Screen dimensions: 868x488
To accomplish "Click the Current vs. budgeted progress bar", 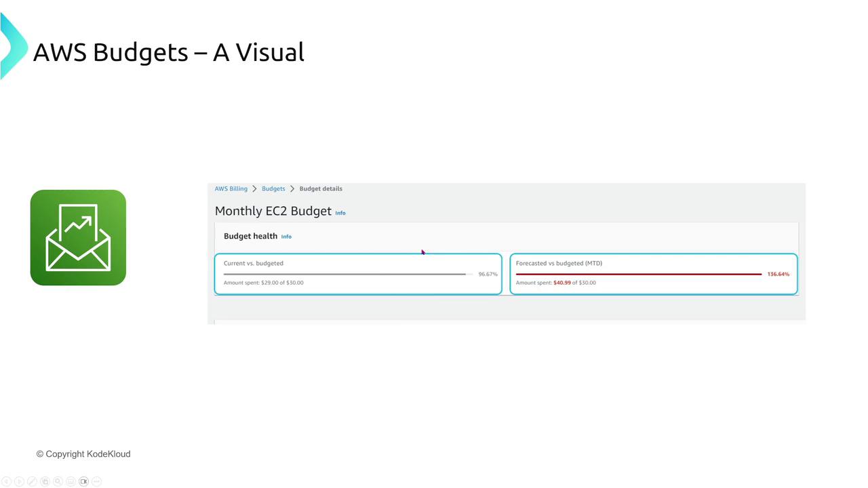I will (347, 274).
